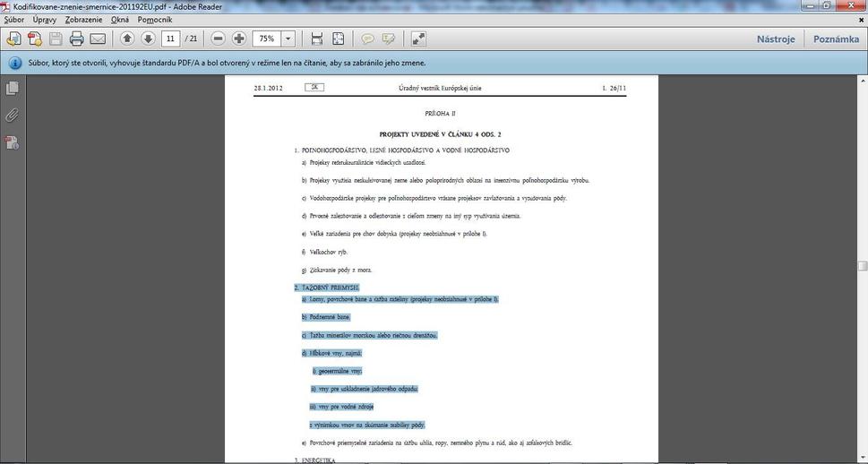Image resolution: width=868 pixels, height=464 pixels.
Task: Open the Attachments paperclip panel icon
Action: click(x=13, y=116)
